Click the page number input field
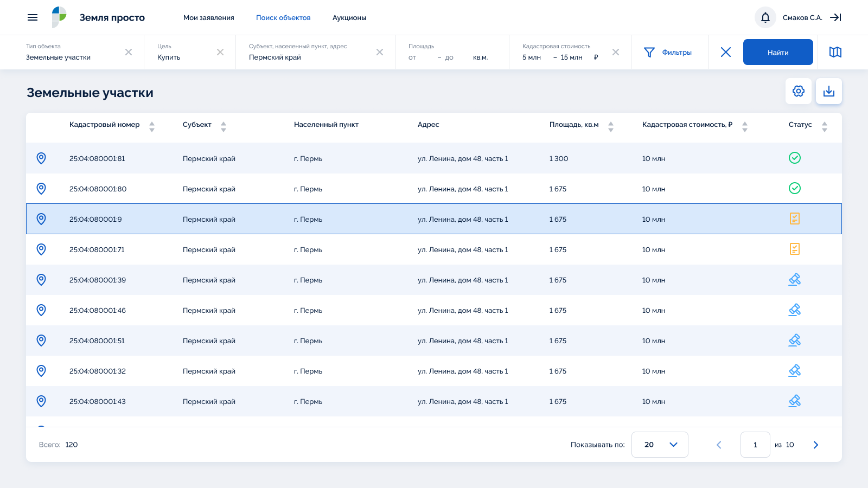Screen dimensions: 868x488 (x=755, y=445)
